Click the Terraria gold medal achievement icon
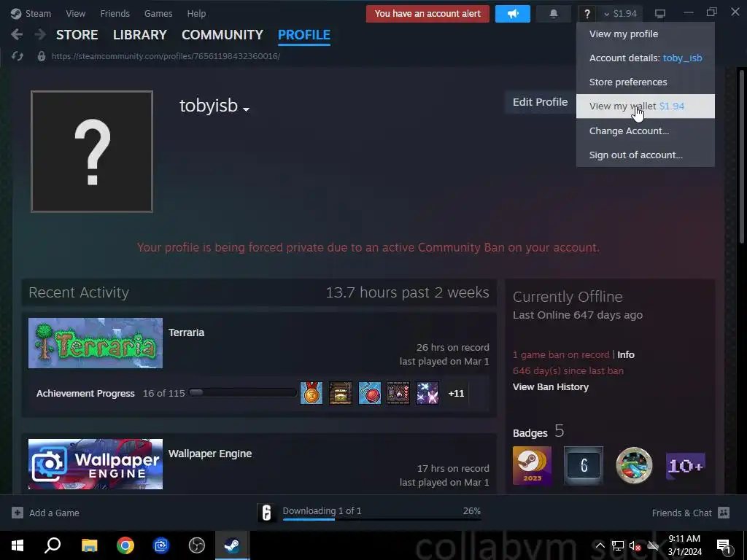 click(311, 393)
